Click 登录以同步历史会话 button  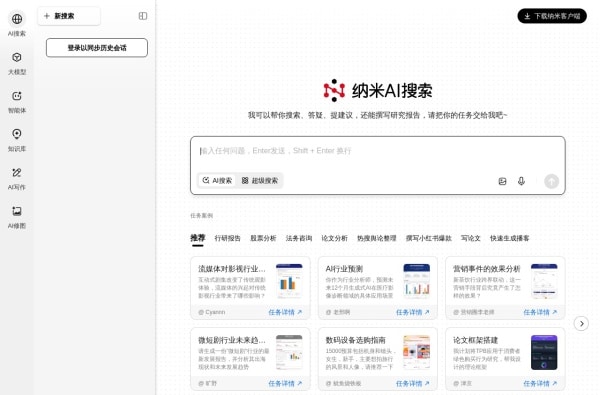(x=97, y=48)
